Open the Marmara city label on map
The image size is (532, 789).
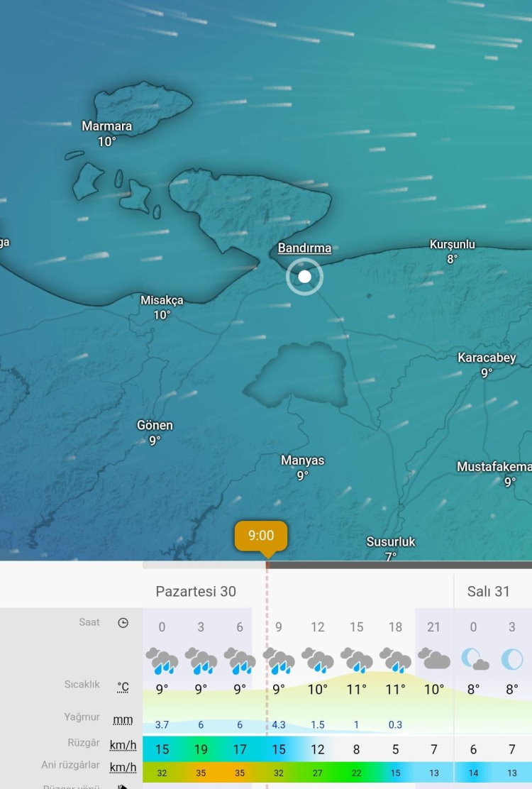(107, 126)
